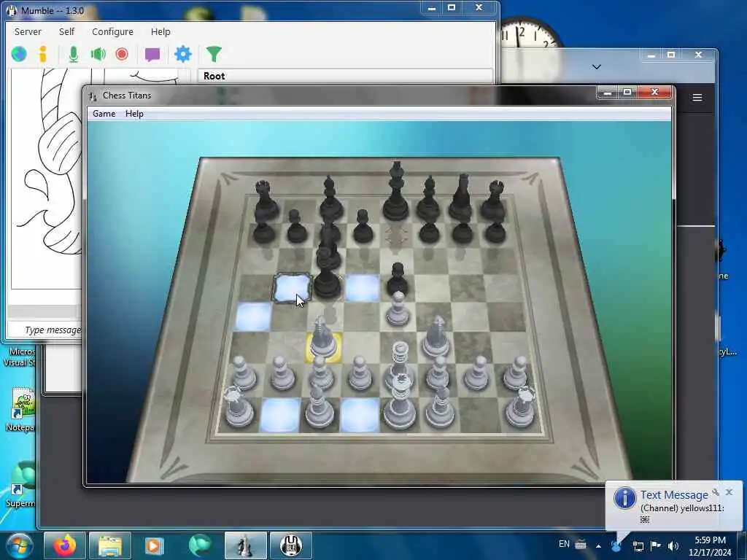Click the black king piece

point(396,190)
